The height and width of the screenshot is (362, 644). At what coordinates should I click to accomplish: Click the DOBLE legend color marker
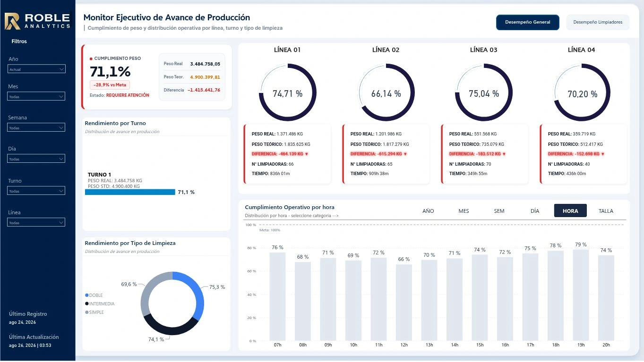pyautogui.click(x=87, y=295)
